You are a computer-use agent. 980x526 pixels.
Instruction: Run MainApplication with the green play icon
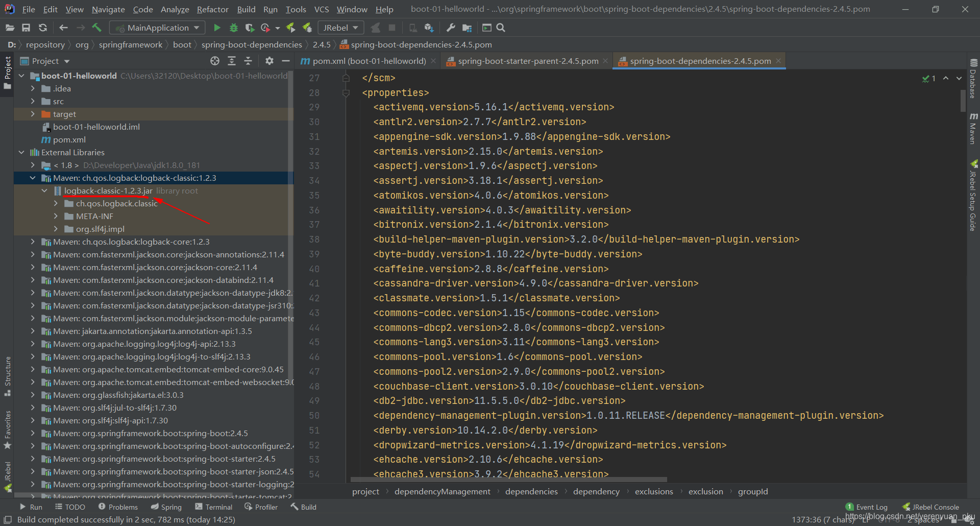coord(217,28)
